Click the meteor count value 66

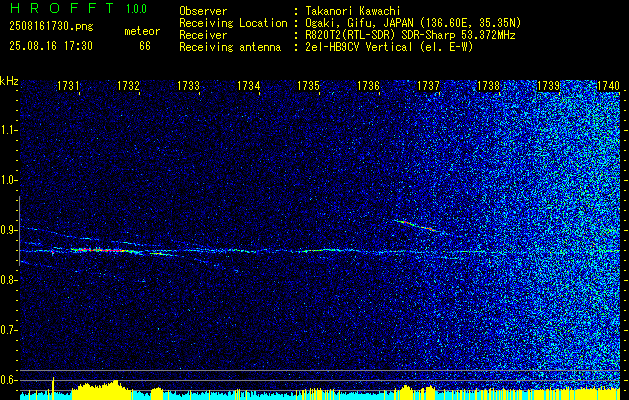145,46
